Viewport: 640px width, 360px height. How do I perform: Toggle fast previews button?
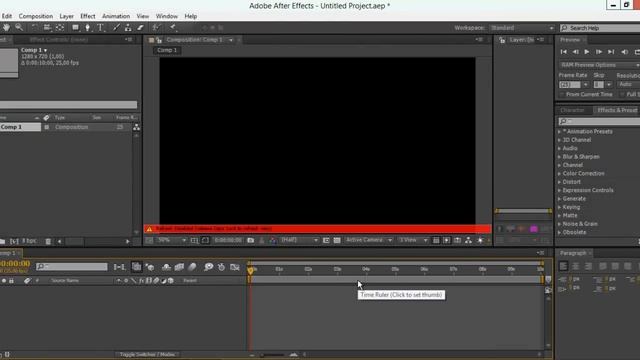(447, 240)
